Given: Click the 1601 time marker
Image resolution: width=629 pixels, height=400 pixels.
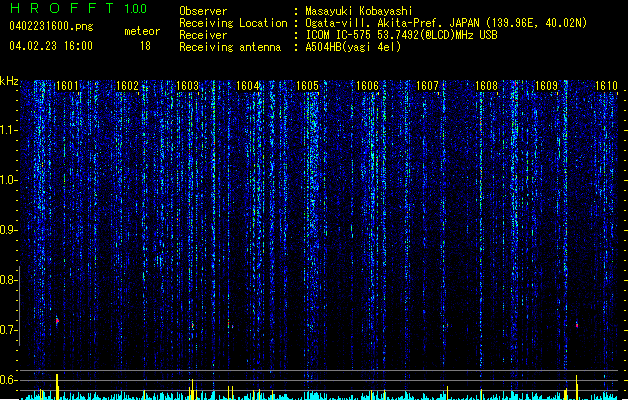Looking at the screenshot, I should pyautogui.click(x=67, y=86).
